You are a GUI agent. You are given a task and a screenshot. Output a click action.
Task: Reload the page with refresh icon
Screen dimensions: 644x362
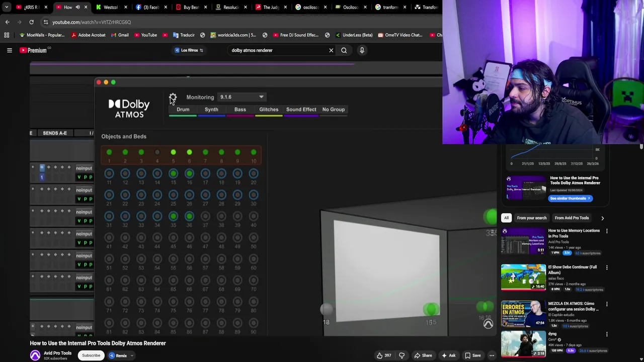coord(31,22)
